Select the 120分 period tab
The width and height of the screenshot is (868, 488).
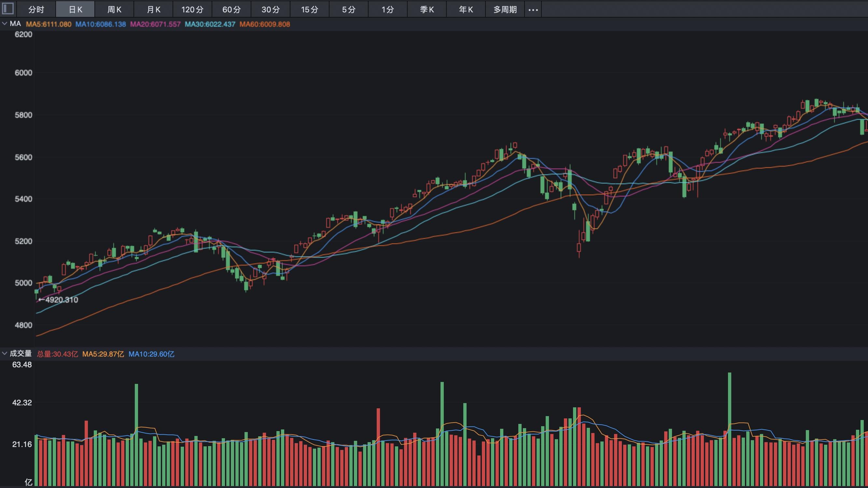pyautogui.click(x=192, y=9)
